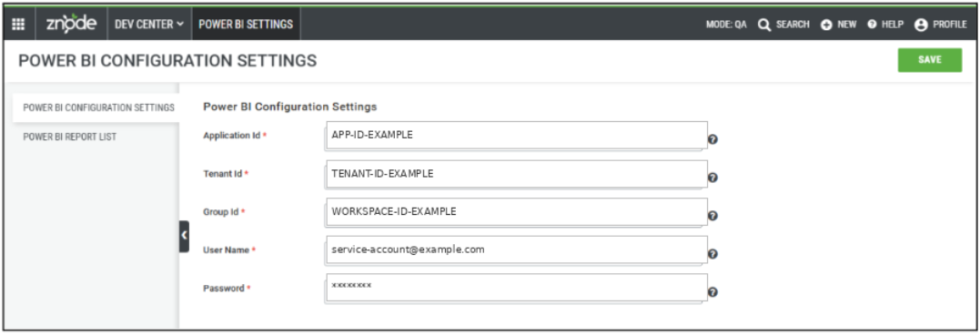Click the Znode logo

(x=71, y=25)
